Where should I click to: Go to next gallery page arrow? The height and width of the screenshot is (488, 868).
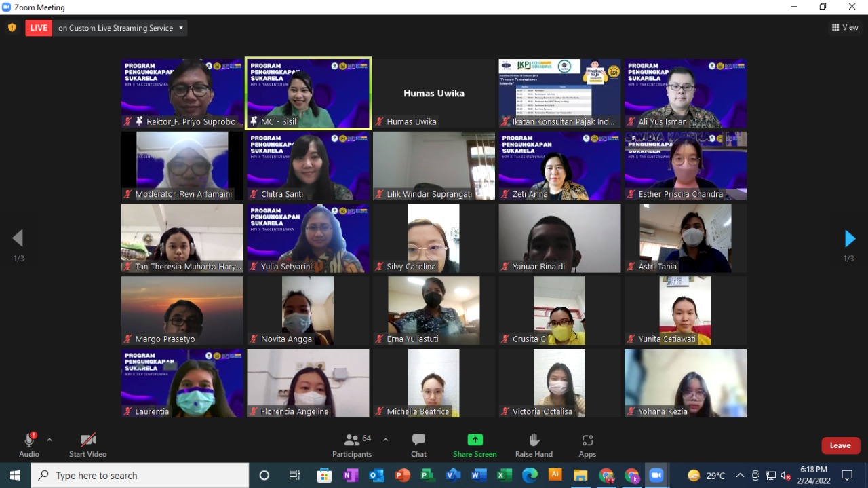tap(850, 238)
